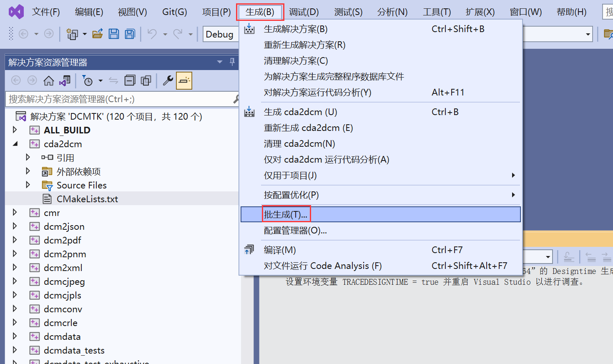
Task: Click pending changes filter clock icon
Action: click(88, 80)
